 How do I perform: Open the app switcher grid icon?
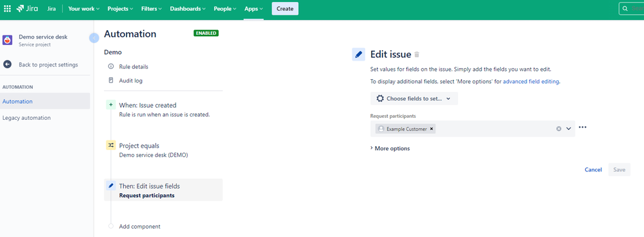tap(7, 8)
